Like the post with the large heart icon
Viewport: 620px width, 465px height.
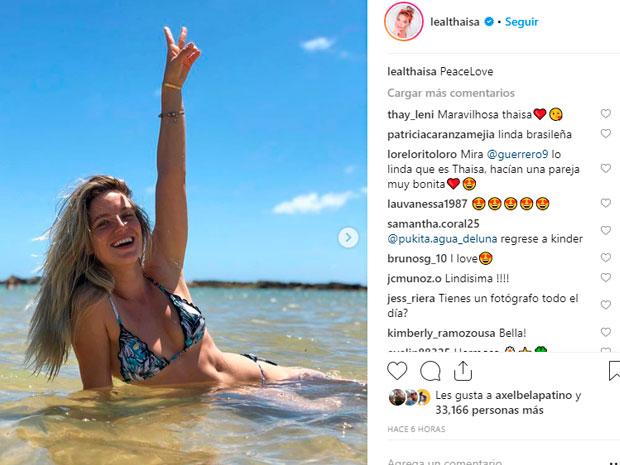[397, 371]
